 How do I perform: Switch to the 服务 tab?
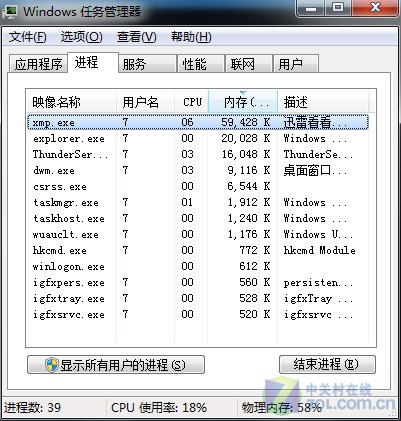(147, 64)
